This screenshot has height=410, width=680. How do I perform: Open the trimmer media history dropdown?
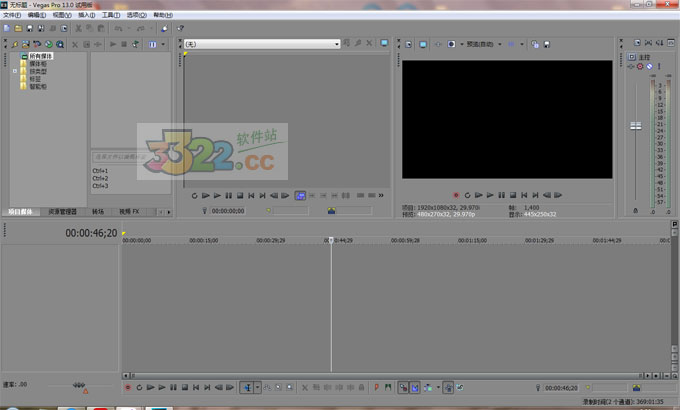337,44
